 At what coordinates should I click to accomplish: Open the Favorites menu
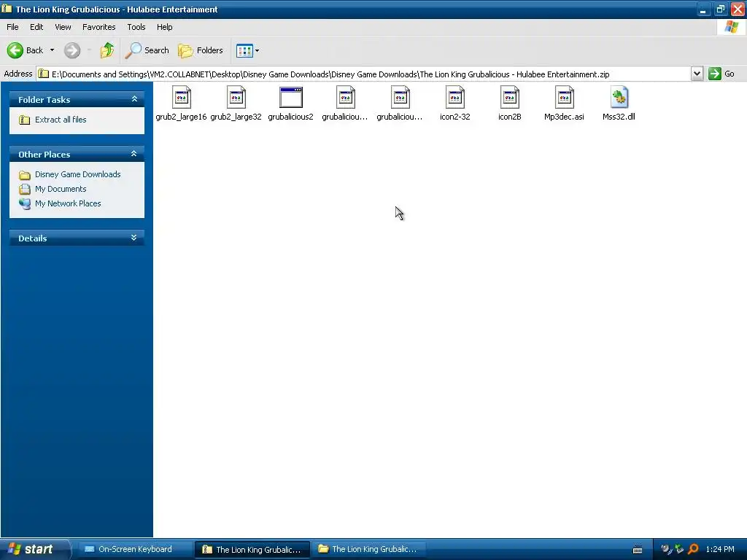pos(99,27)
